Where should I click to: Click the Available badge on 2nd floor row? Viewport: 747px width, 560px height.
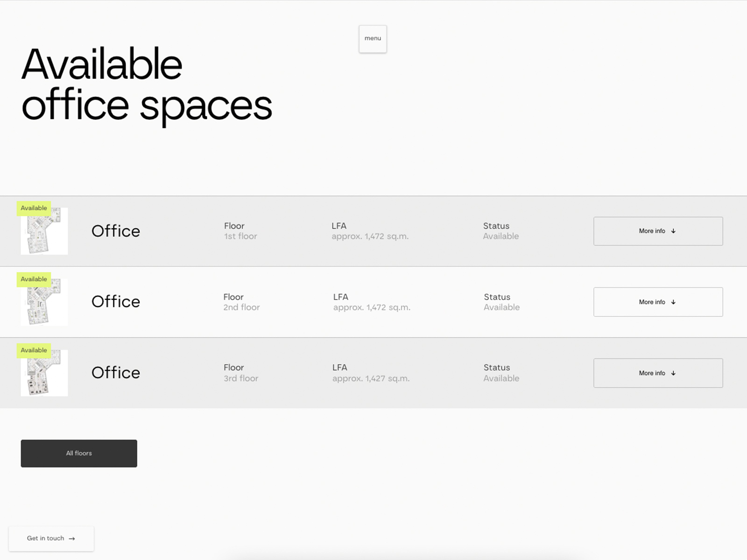point(34,279)
